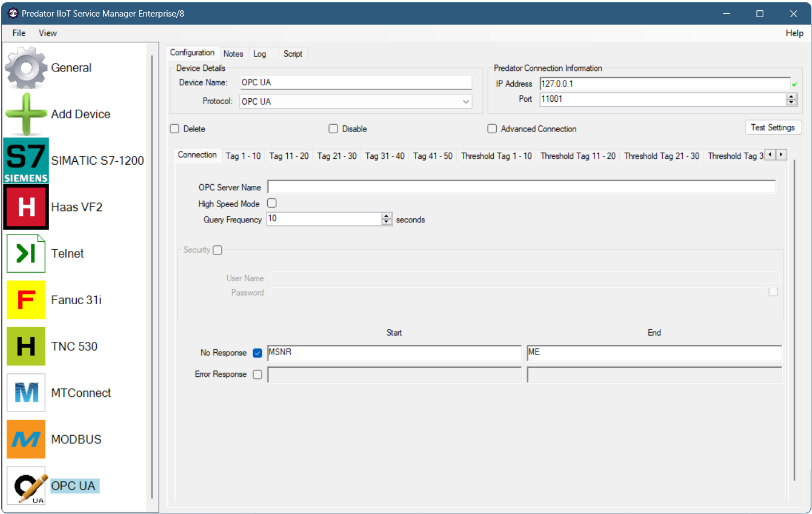
Task: Switch to the Script tab
Action: [x=293, y=53]
